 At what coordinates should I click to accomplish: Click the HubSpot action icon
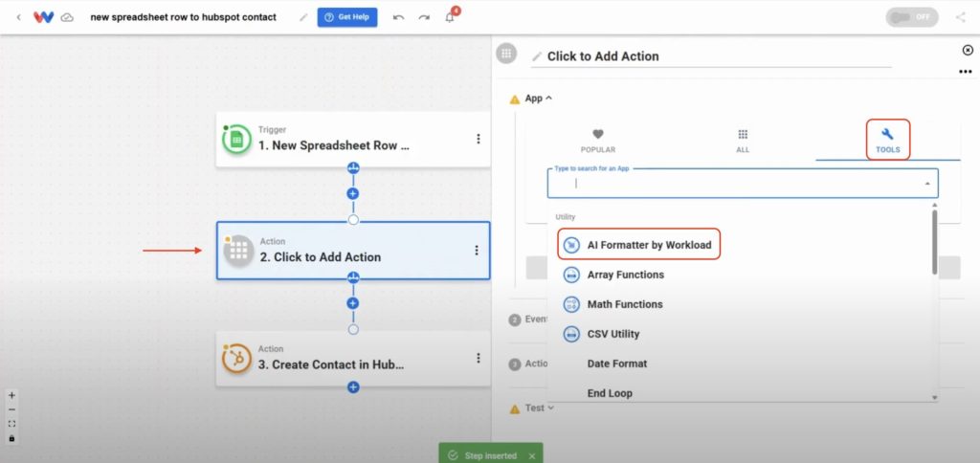(236, 358)
